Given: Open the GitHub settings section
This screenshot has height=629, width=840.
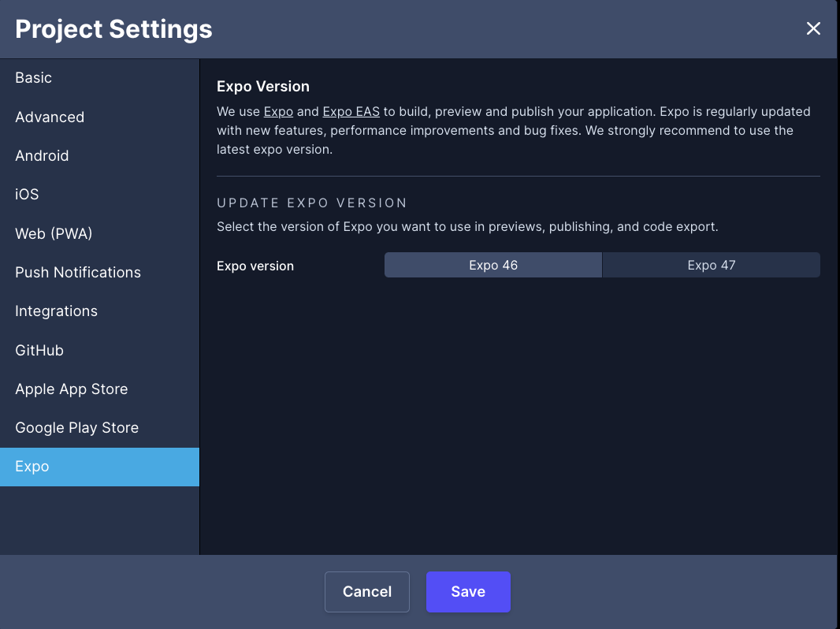Looking at the screenshot, I should click(99, 350).
